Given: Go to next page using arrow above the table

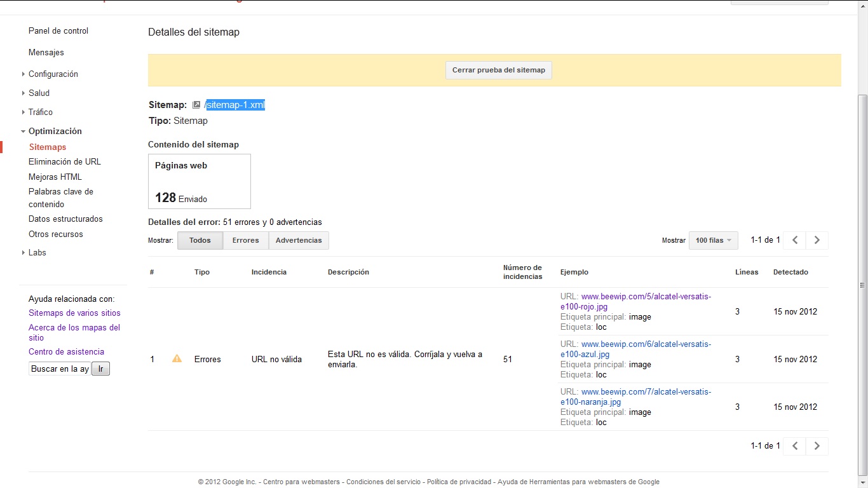Looking at the screenshot, I should pyautogui.click(x=817, y=240).
